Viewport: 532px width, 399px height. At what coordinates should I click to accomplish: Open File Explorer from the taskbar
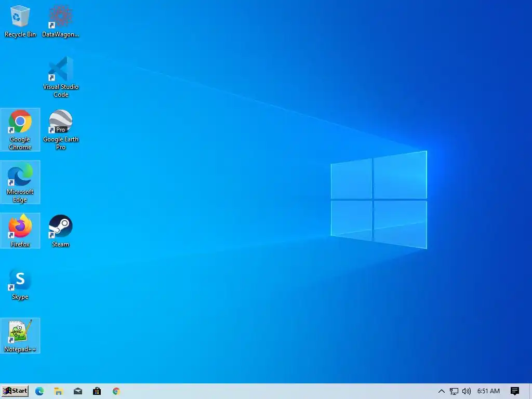click(58, 391)
